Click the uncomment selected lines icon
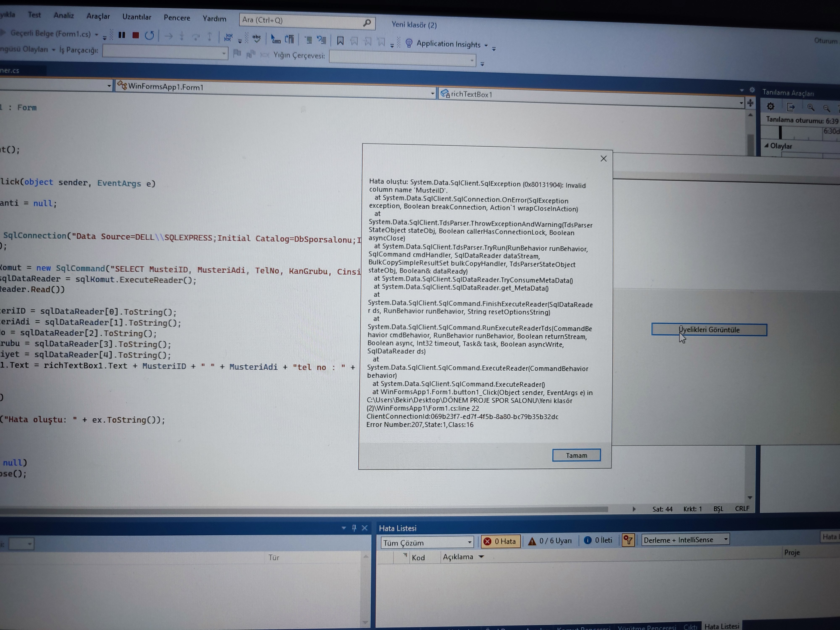 (x=322, y=40)
